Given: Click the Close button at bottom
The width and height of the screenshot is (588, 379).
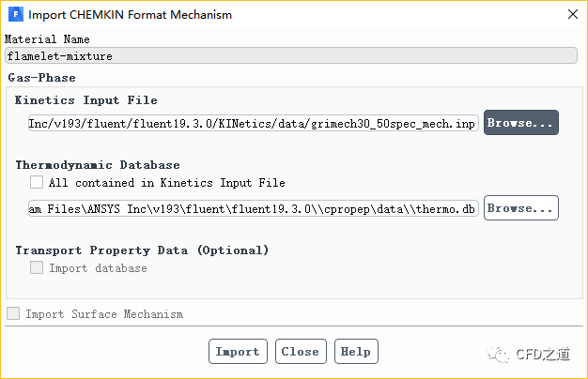Looking at the screenshot, I should 301,352.
